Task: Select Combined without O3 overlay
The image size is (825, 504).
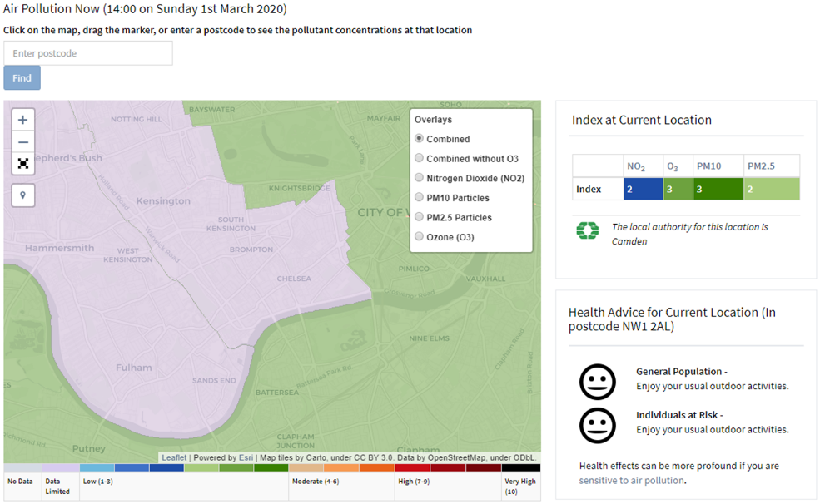Action: (419, 158)
